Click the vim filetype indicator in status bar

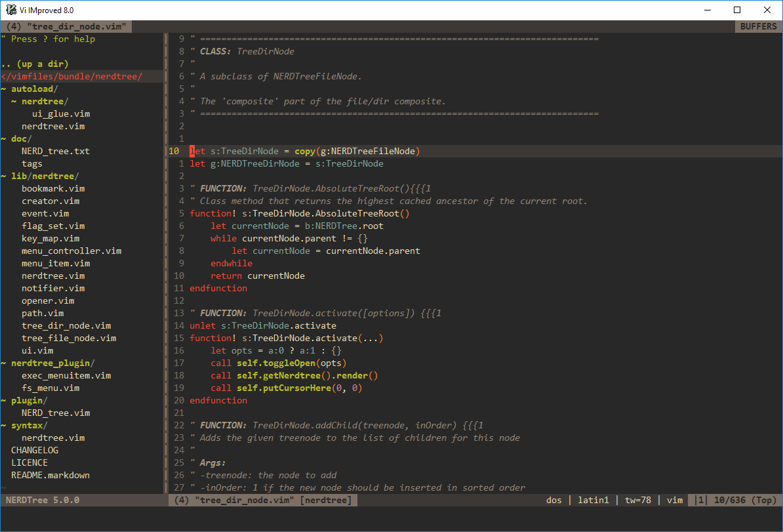(675, 500)
